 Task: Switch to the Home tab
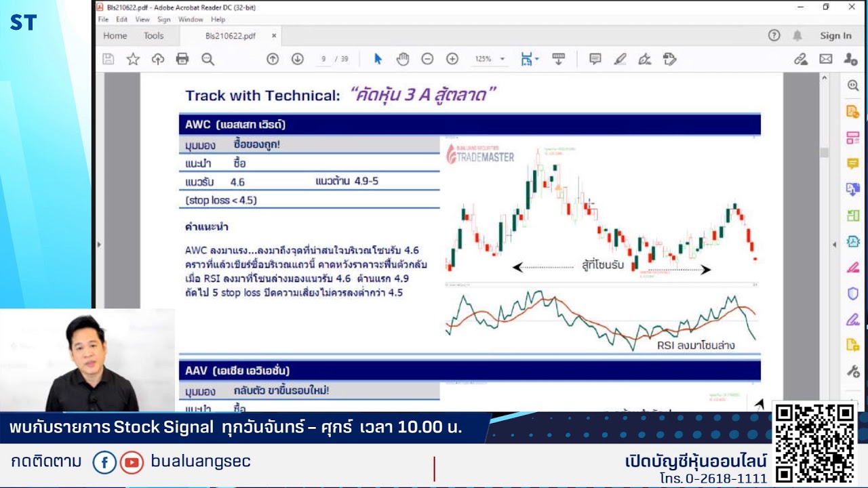click(115, 36)
